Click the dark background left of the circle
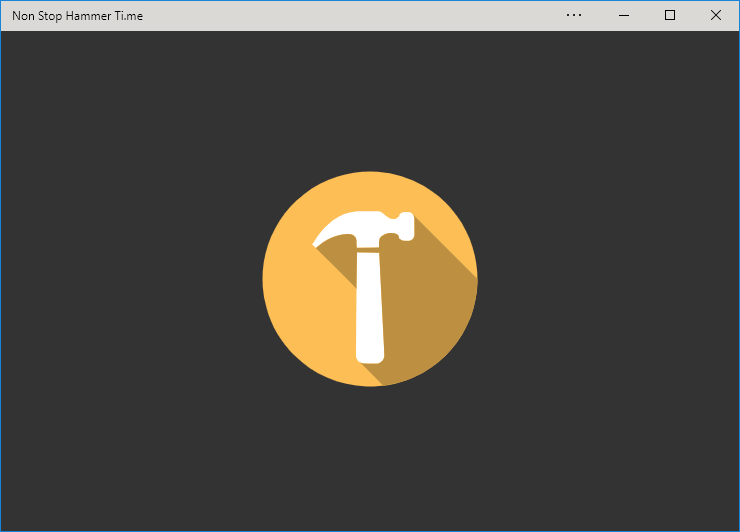 pos(130,280)
